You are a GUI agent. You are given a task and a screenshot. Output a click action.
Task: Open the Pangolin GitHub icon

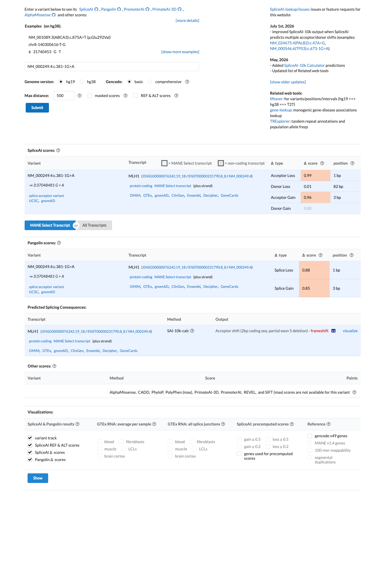click(x=119, y=9)
